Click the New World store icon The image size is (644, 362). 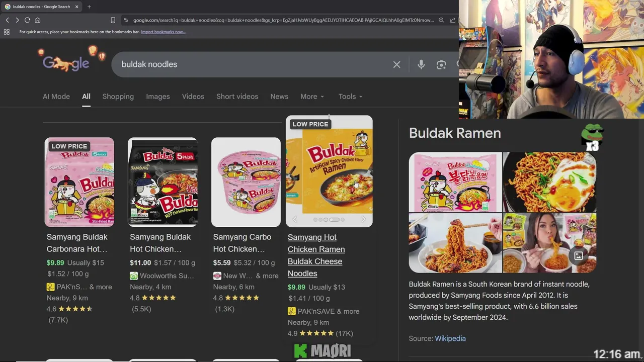coord(217,276)
